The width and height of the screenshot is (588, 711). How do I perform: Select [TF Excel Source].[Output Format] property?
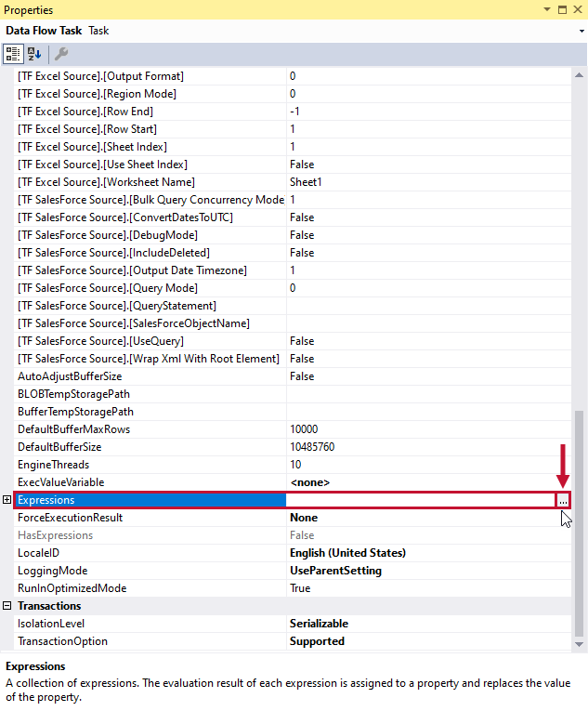tap(100, 75)
